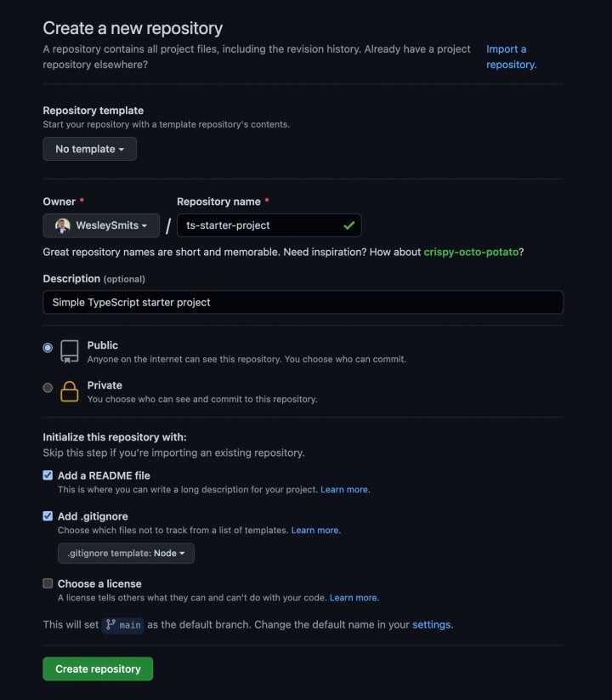Enable the Choose a license checkbox

pyautogui.click(x=48, y=583)
